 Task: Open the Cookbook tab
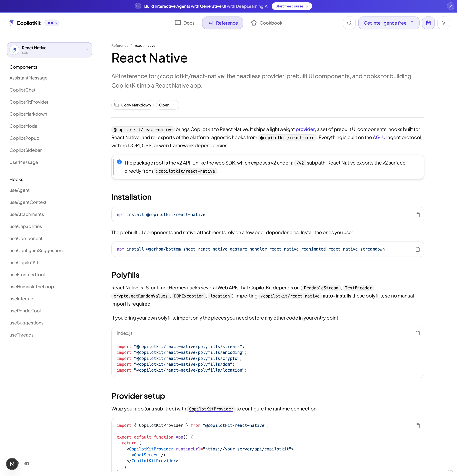(x=267, y=23)
